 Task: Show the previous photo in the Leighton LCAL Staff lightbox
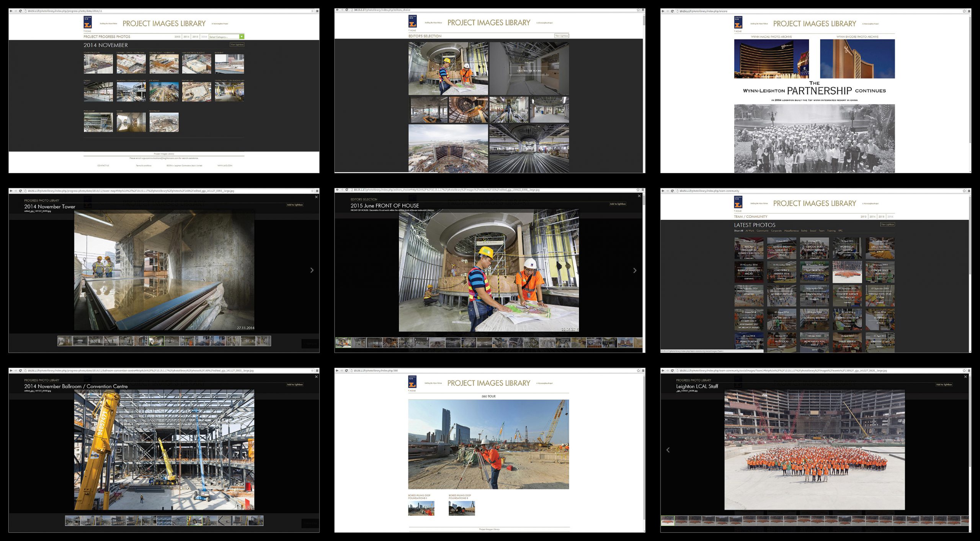tap(668, 450)
